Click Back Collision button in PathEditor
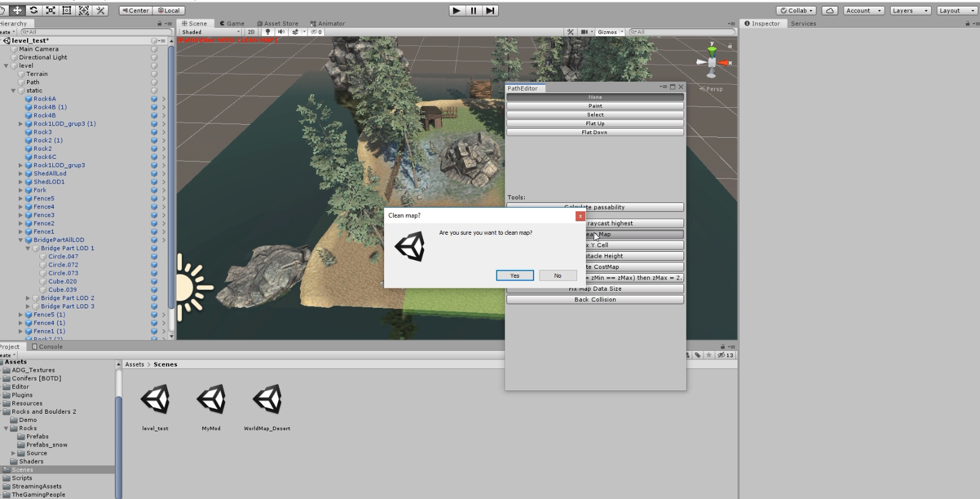Image resolution: width=980 pixels, height=499 pixels. (595, 300)
